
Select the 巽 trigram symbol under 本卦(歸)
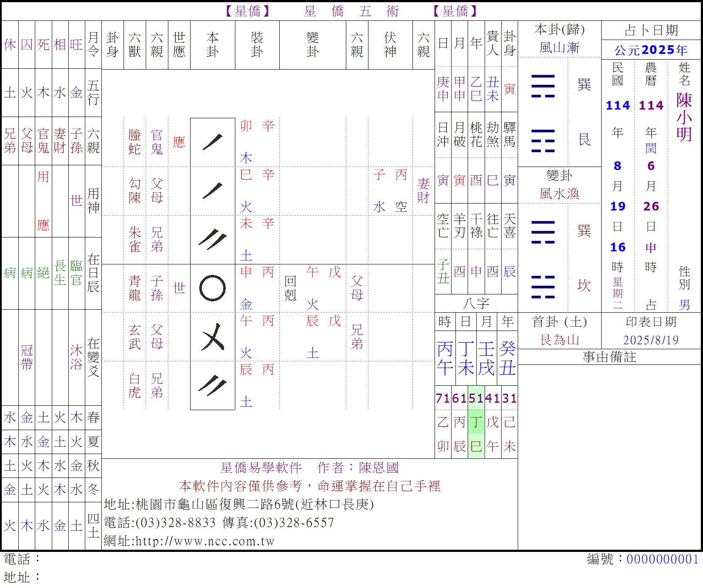543,86
